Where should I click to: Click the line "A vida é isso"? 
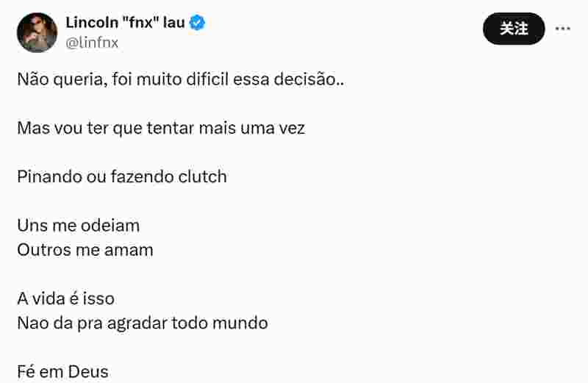tap(66, 298)
